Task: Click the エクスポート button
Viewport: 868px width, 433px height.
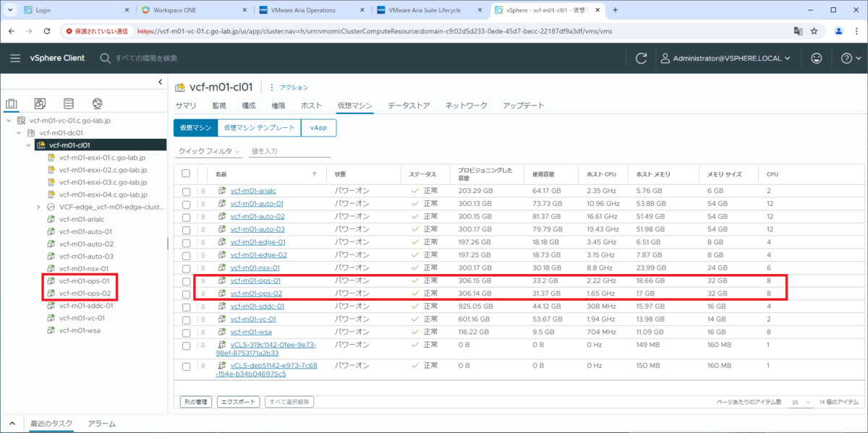Action: [239, 402]
